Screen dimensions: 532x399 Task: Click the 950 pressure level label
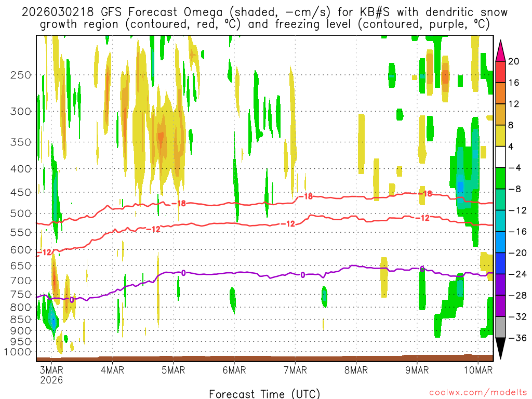click(x=21, y=342)
